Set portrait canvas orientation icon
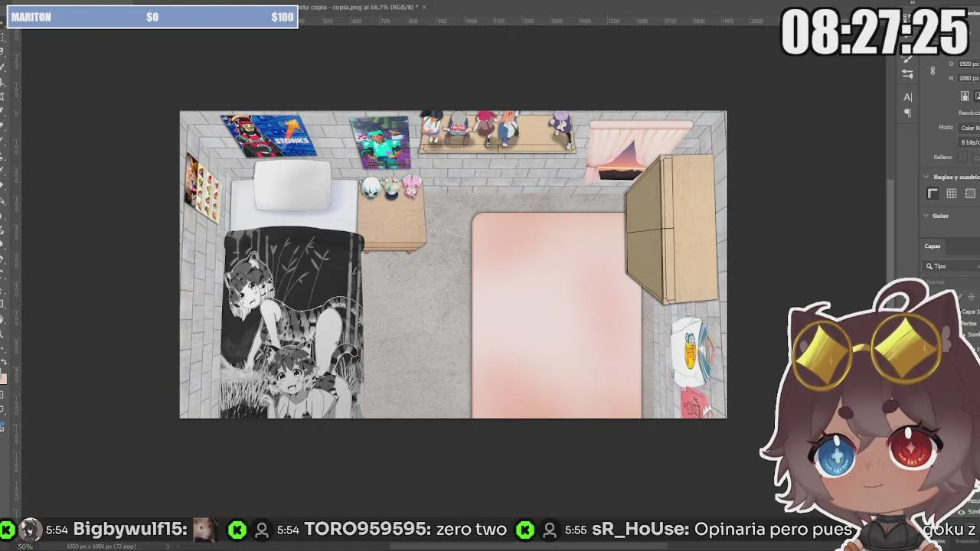The width and height of the screenshot is (980, 551). click(x=965, y=96)
